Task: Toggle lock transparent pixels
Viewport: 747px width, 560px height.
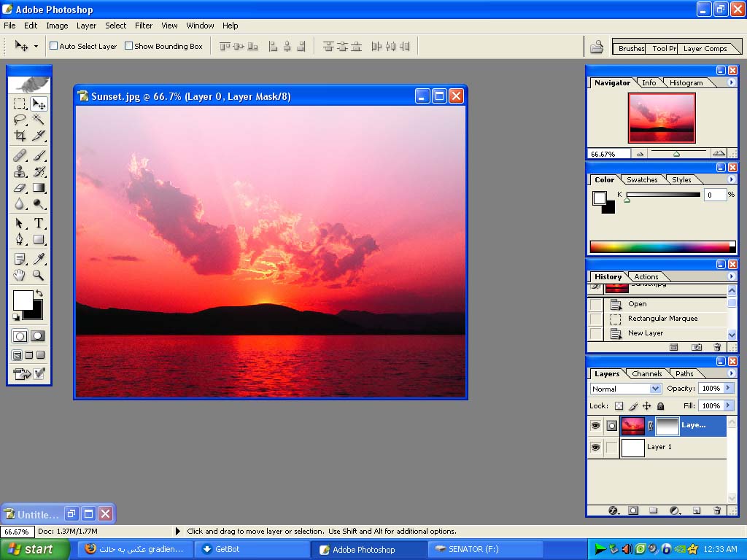Action: (x=619, y=406)
